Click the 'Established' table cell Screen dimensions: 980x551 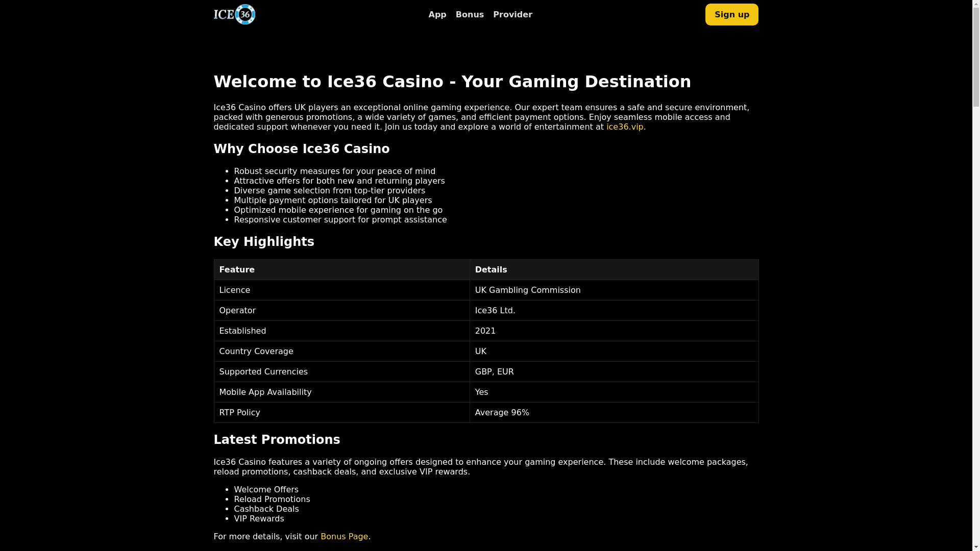[x=342, y=331]
